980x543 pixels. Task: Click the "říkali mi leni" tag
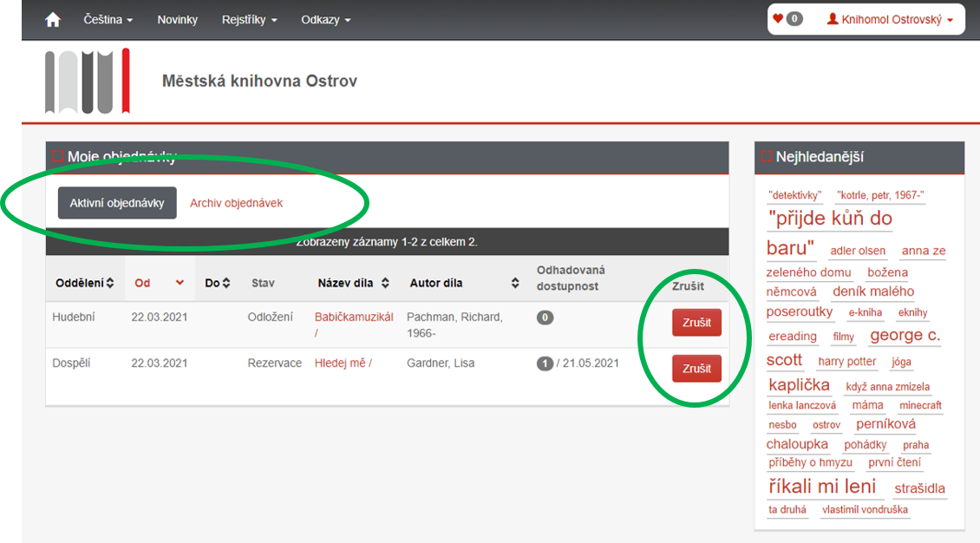pos(822,487)
